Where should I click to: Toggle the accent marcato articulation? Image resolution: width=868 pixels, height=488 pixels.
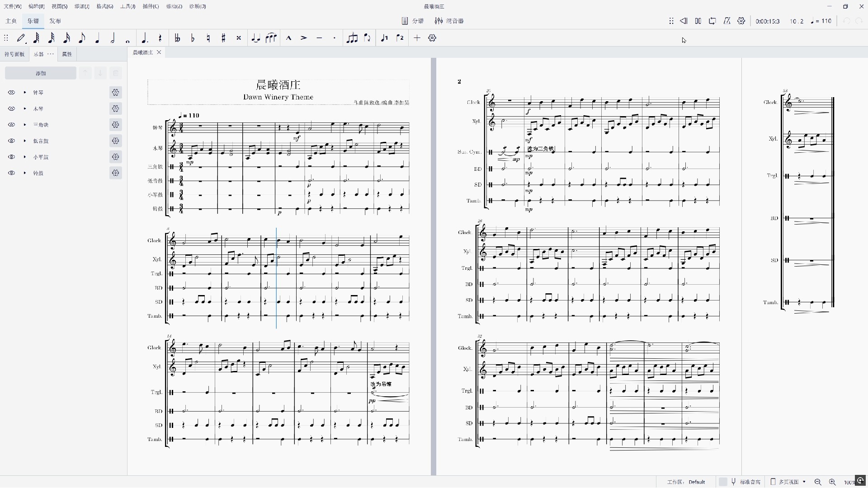click(x=288, y=38)
